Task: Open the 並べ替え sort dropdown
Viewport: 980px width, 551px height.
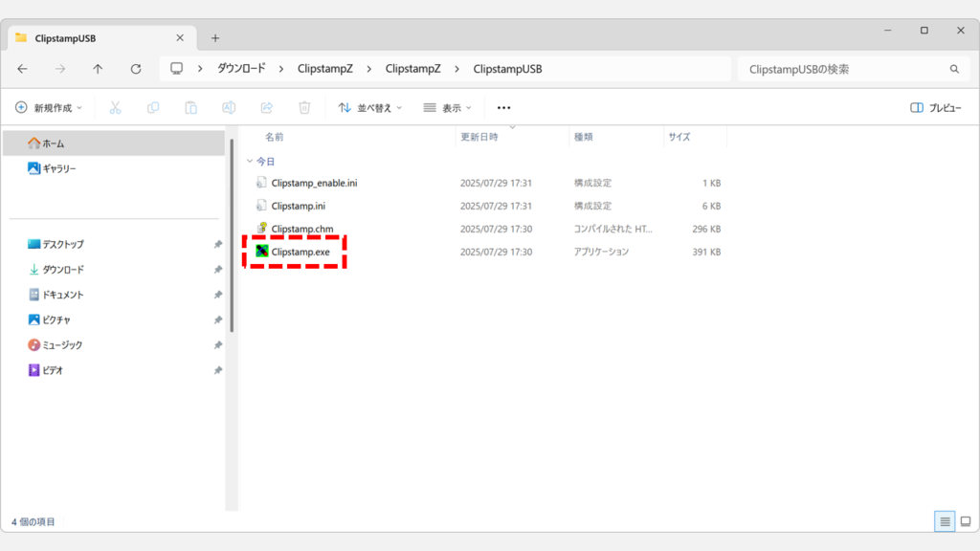Action: pyautogui.click(x=370, y=108)
